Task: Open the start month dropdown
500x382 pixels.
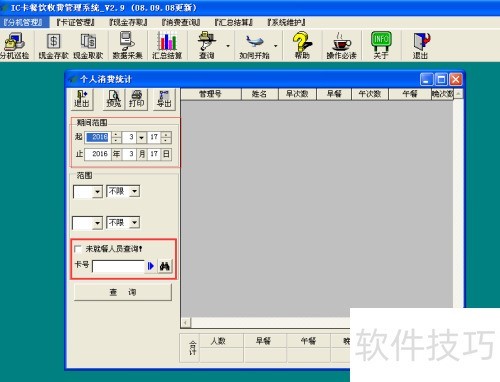Action: 141,137
